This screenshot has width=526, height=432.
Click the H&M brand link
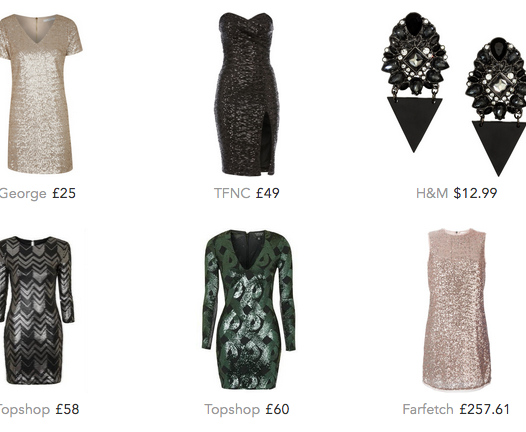click(432, 193)
